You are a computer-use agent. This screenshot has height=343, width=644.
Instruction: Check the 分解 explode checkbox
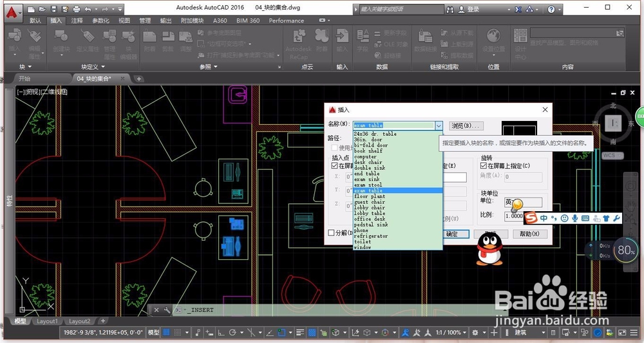click(x=331, y=233)
